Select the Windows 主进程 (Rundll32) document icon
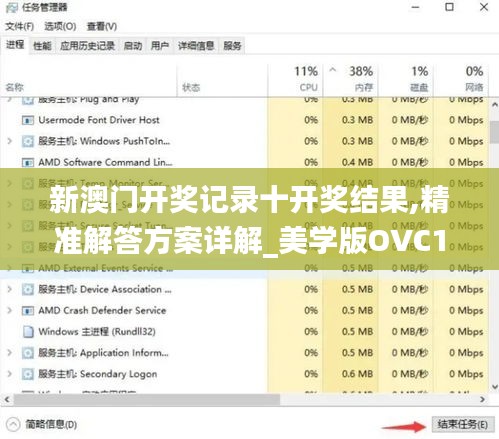This screenshot has width=499, height=439. coord(28,332)
